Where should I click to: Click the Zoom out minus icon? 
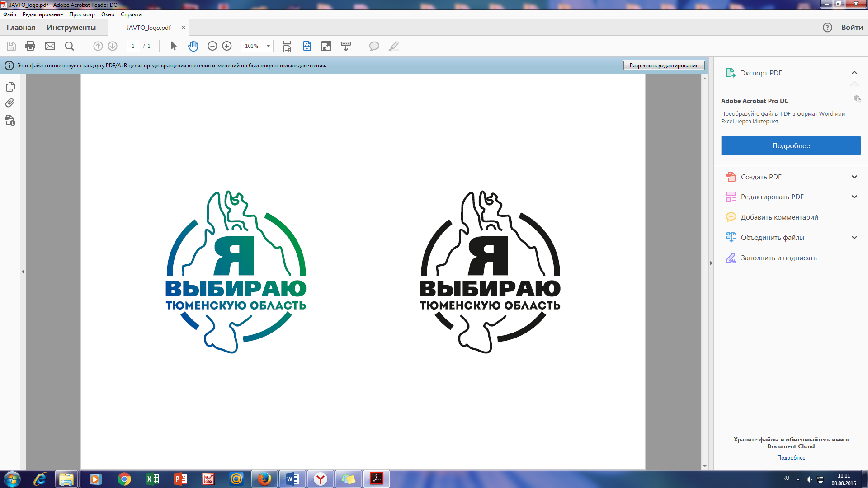tap(212, 46)
